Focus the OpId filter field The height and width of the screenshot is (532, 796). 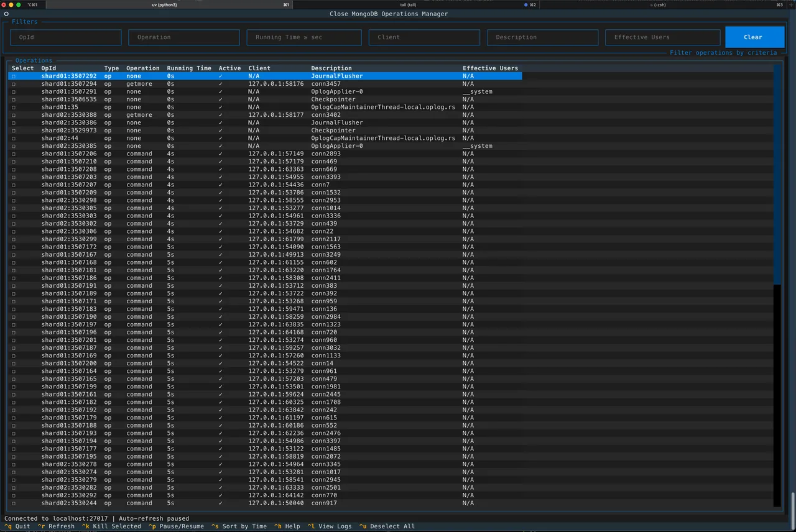[x=66, y=37]
